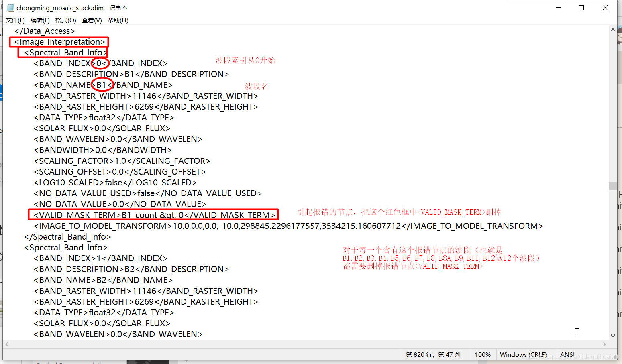Click the SCALING_OFFSET 0.0 line
This screenshot has height=364, width=622.
pos(120,172)
